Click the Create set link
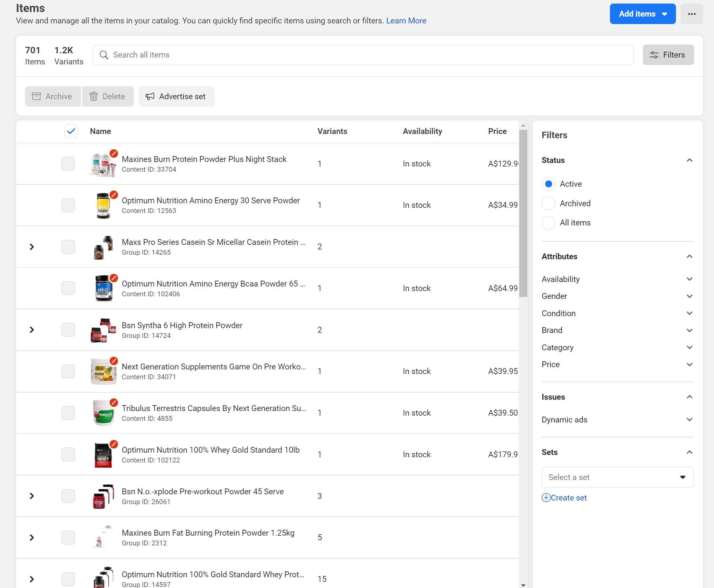Screen dimensions: 714x588 [564, 497]
